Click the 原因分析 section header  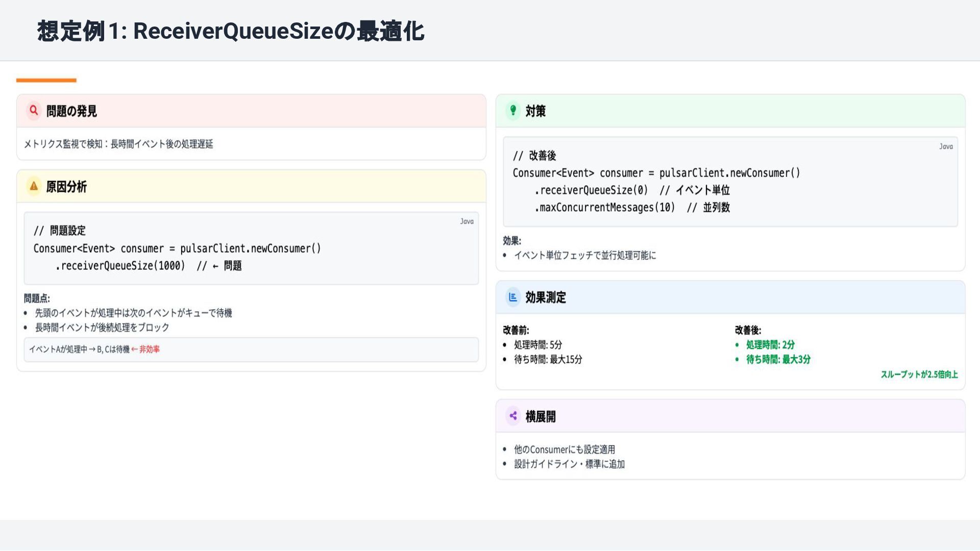pyautogui.click(x=66, y=187)
